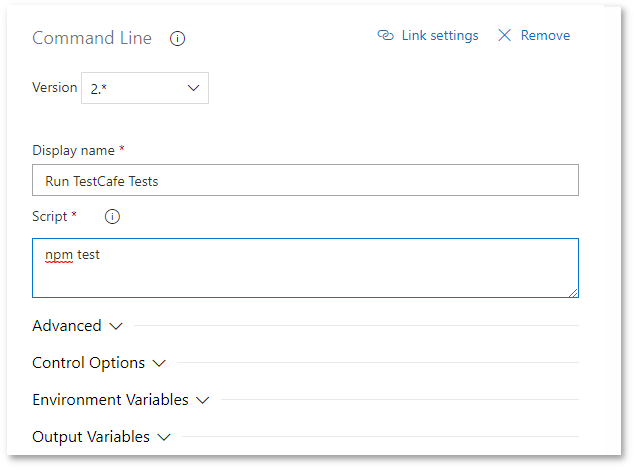Click the X icon beside Remove
The width and height of the screenshot is (634, 470).
pos(504,36)
